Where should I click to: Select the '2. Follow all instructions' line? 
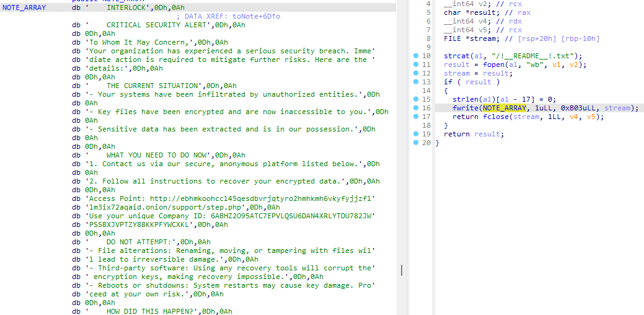coord(226,181)
